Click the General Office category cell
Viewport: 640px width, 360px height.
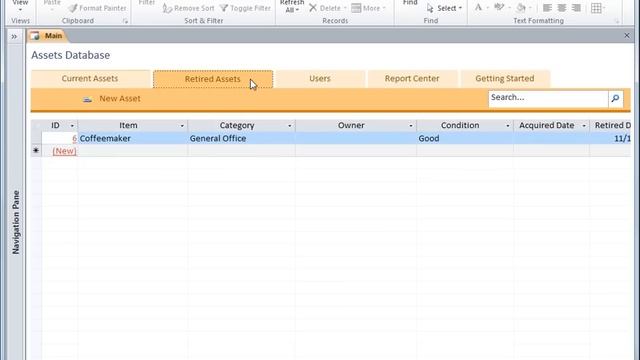(241, 138)
